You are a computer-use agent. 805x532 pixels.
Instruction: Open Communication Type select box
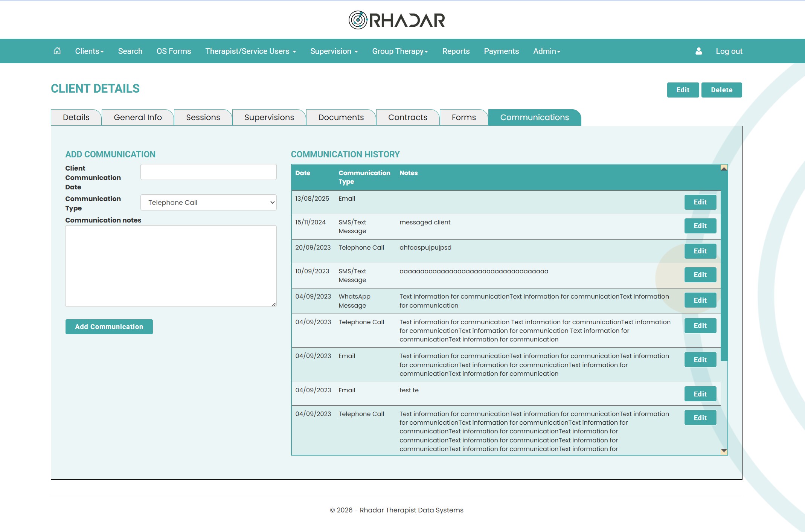(209, 203)
